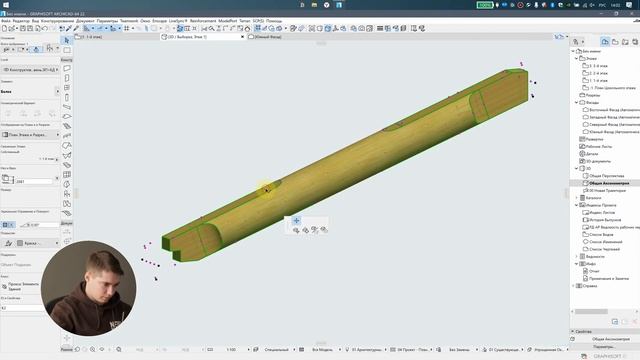The image size is (640, 360).
Task: Open Индекс Листов in the navigator
Action: (x=602, y=213)
